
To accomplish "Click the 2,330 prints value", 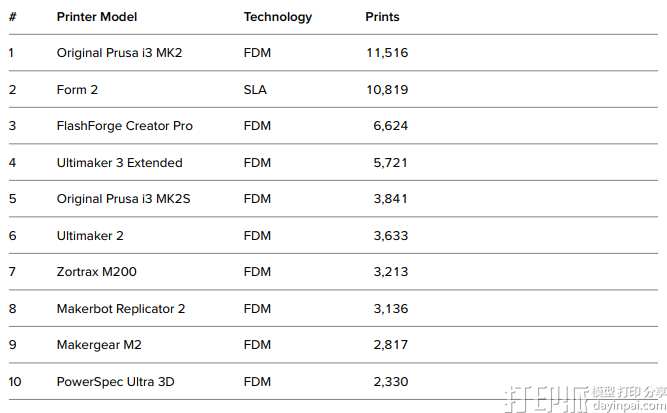I will click(x=391, y=382).
